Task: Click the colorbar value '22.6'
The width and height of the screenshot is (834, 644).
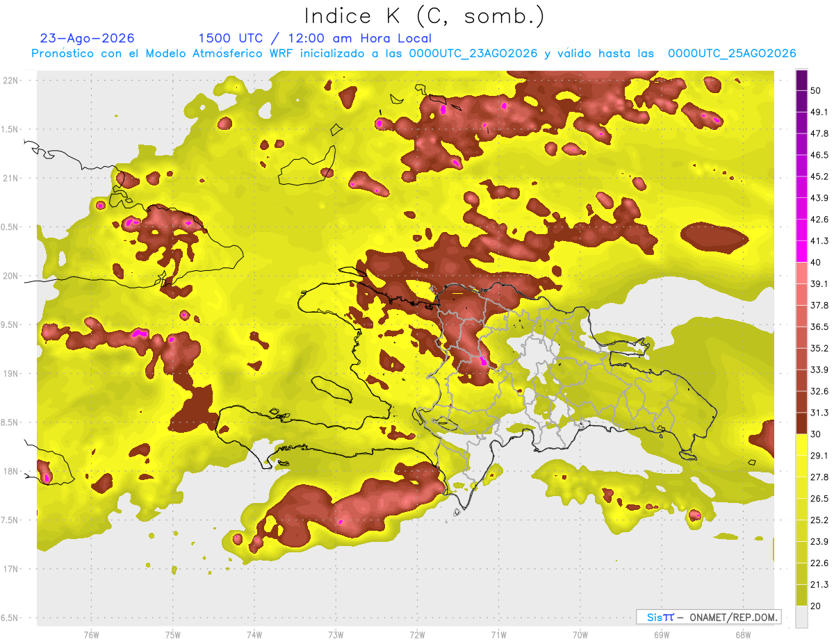Action: click(819, 563)
